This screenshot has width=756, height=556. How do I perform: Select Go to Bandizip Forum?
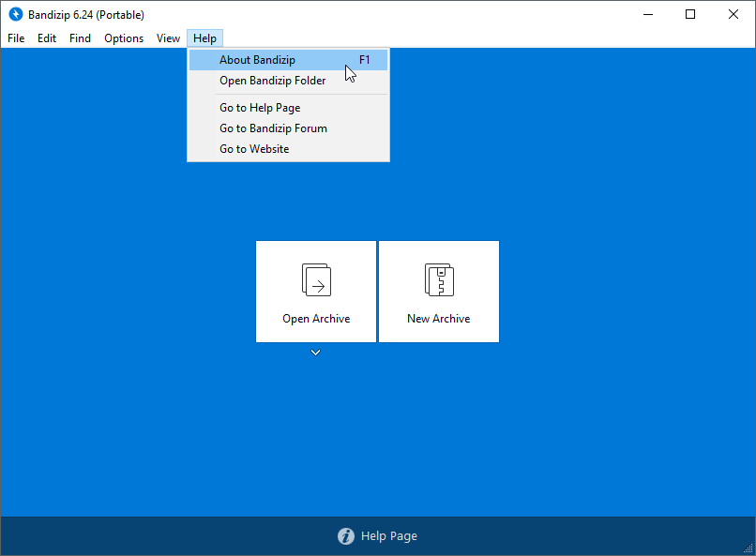click(288, 128)
